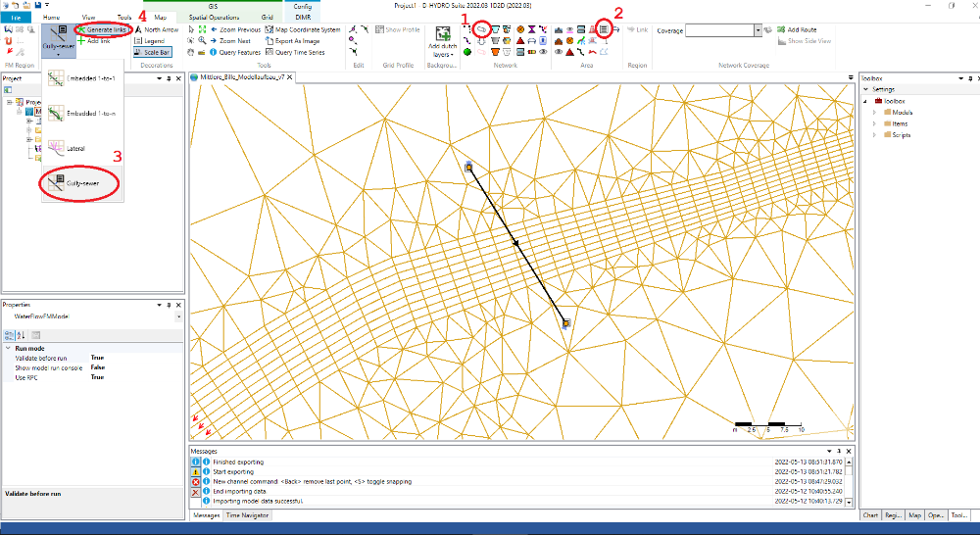Image resolution: width=980 pixels, height=535 pixels.
Task: Click Generate links in the ribbon
Action: [102, 29]
